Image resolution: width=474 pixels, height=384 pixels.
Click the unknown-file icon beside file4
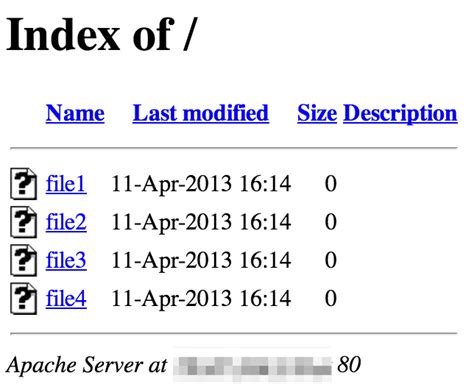point(23,298)
